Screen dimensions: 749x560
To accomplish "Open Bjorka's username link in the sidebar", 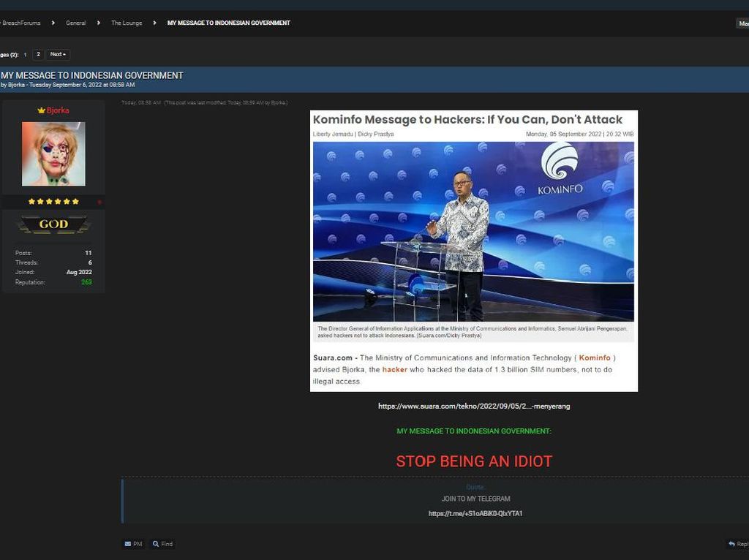I will tap(58, 110).
